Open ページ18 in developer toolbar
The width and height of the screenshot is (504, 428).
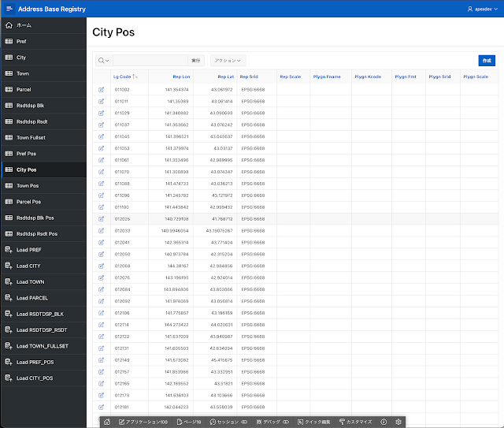(189, 422)
